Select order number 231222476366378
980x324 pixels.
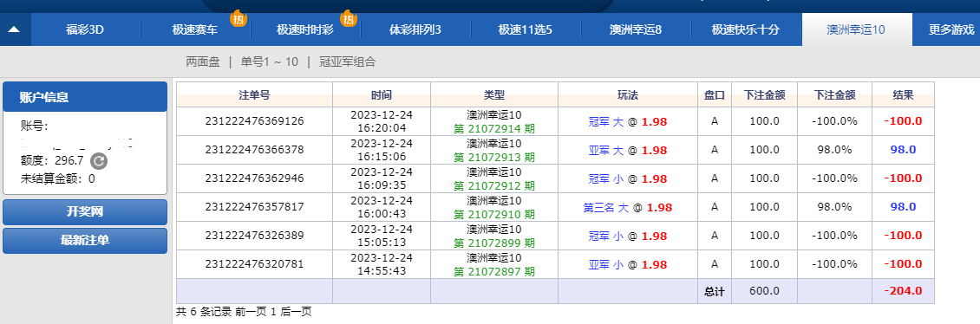[x=254, y=150]
